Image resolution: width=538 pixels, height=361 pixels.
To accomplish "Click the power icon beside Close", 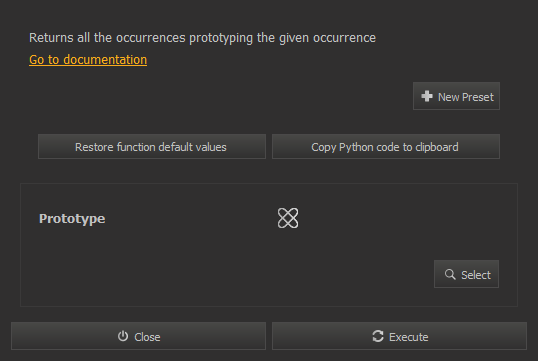I will coord(123,336).
